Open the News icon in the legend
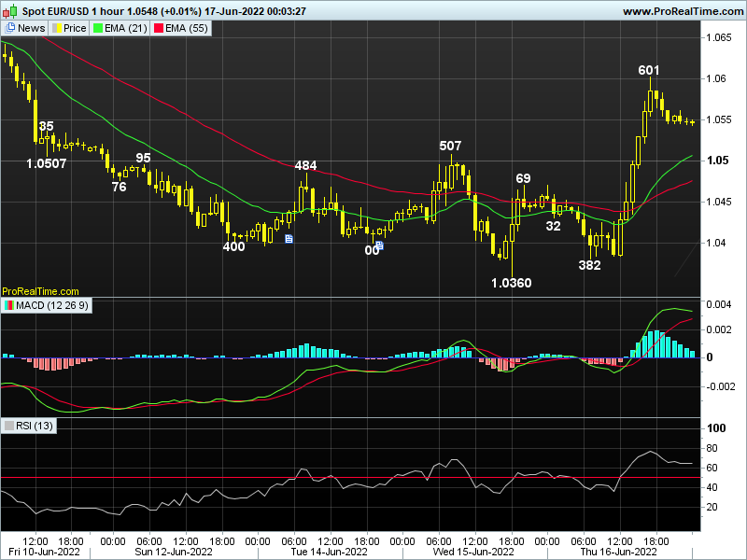747x560 pixels. click(10, 28)
